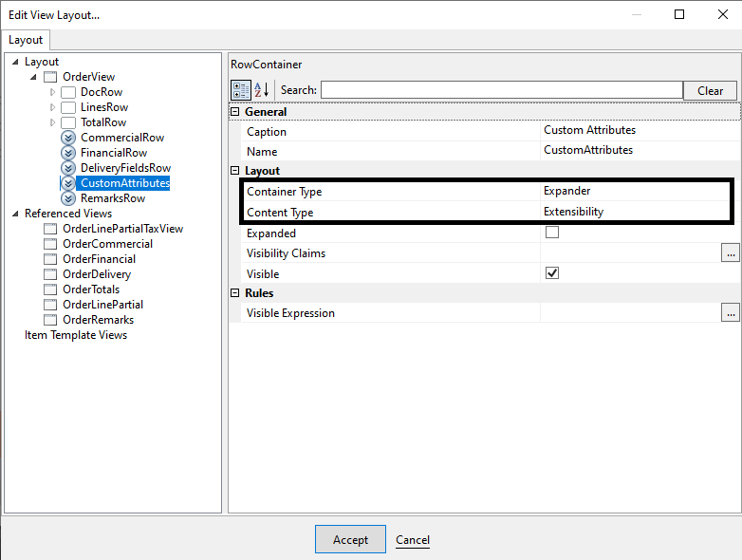Click the DocRow container icon

(68, 92)
